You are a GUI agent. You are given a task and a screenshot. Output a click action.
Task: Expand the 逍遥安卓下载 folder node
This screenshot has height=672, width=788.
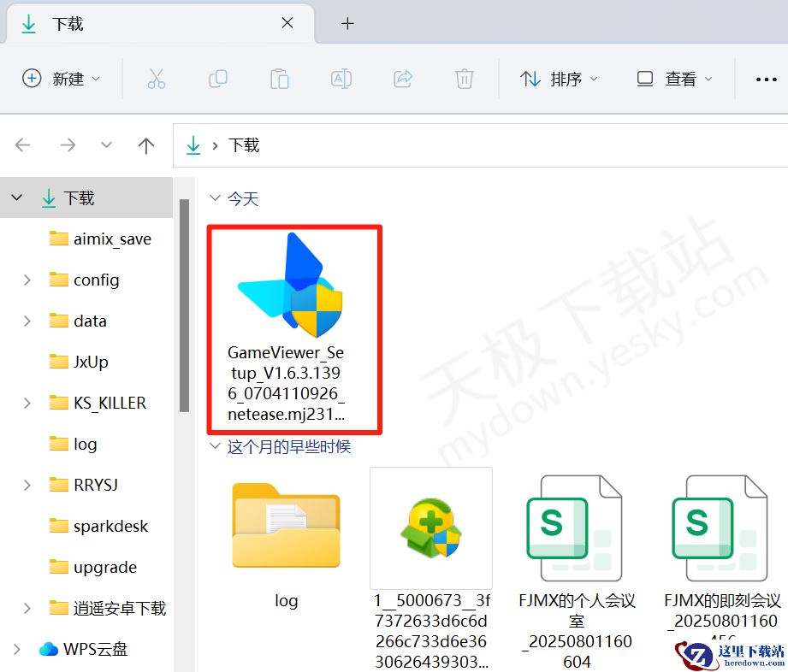pyautogui.click(x=27, y=608)
